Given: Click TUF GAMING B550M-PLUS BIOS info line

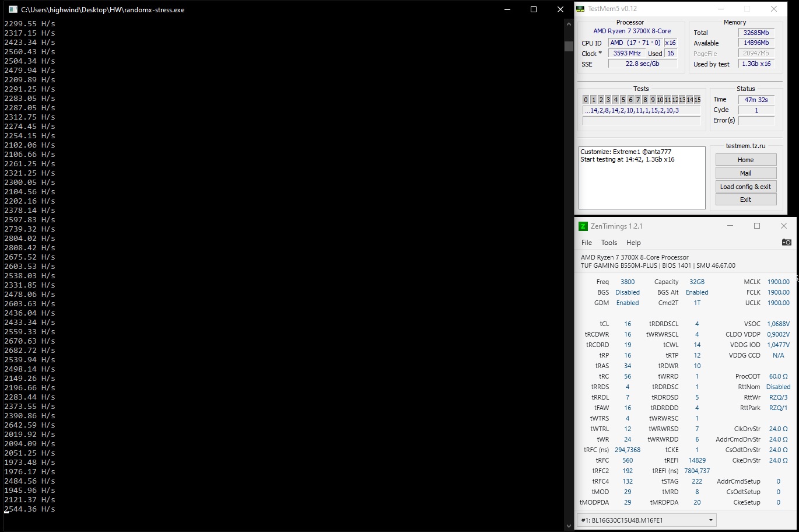Looking at the screenshot, I should pyautogui.click(x=658, y=265).
